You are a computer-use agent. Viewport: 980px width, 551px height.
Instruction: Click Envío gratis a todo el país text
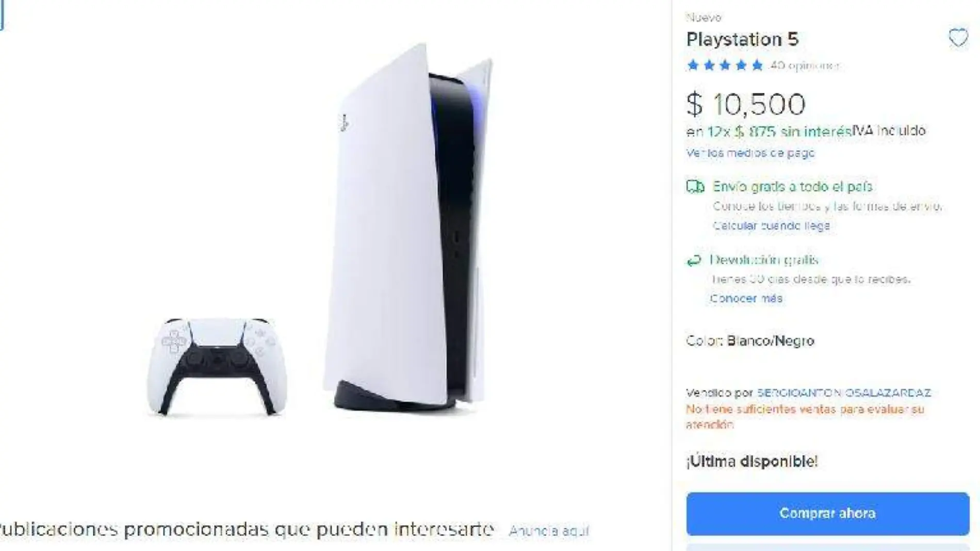point(792,186)
